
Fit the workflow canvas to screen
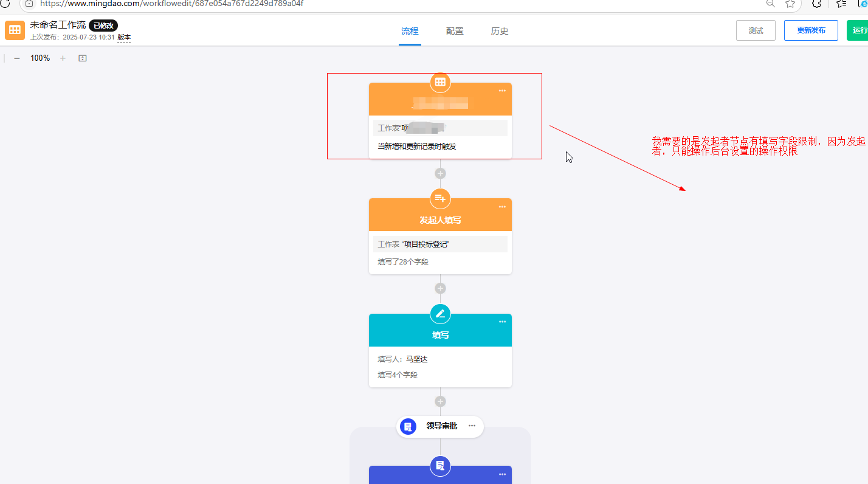(83, 58)
